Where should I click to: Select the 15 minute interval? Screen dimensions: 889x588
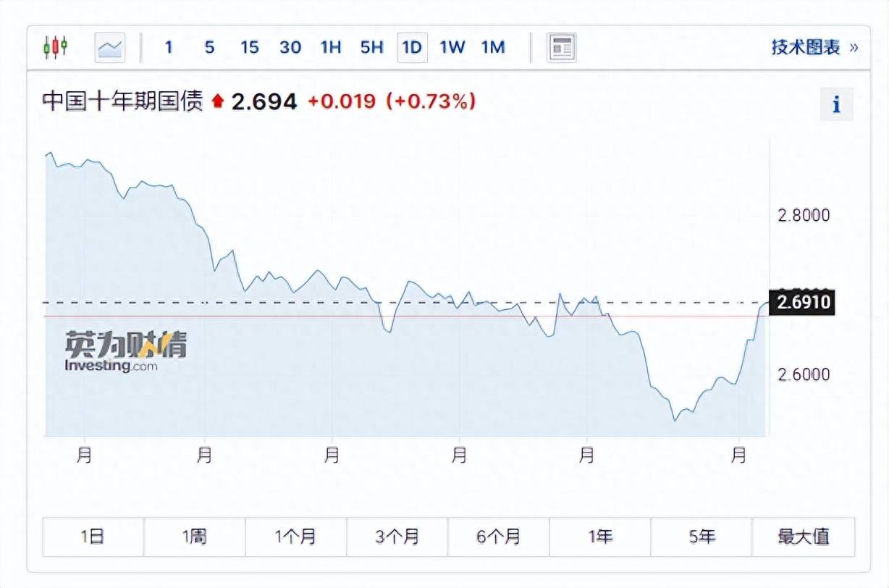coord(250,48)
